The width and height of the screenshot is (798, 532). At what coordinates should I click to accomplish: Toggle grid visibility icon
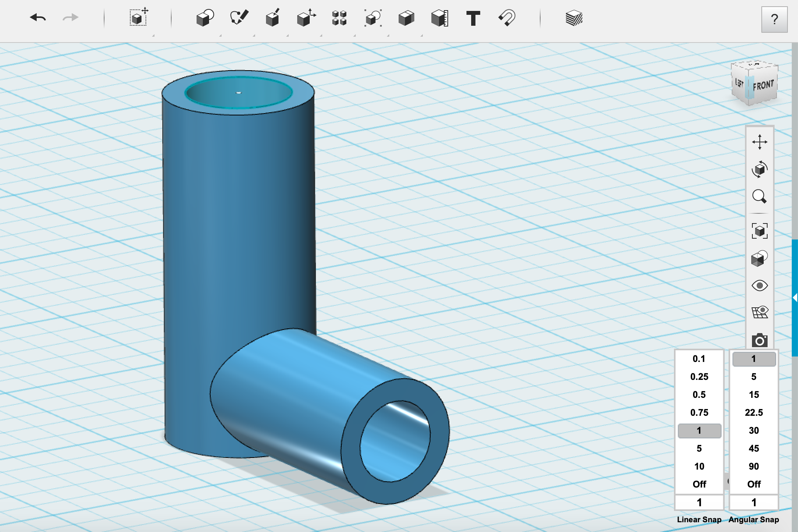point(759,312)
